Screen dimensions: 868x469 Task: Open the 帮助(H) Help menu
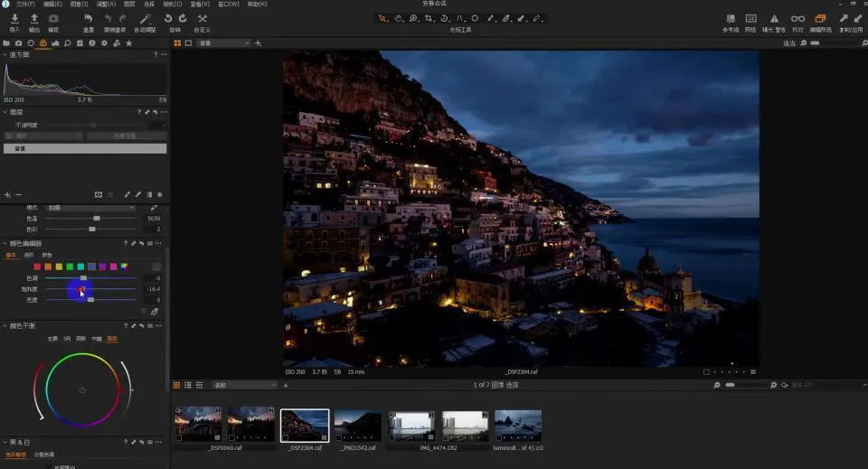257,4
